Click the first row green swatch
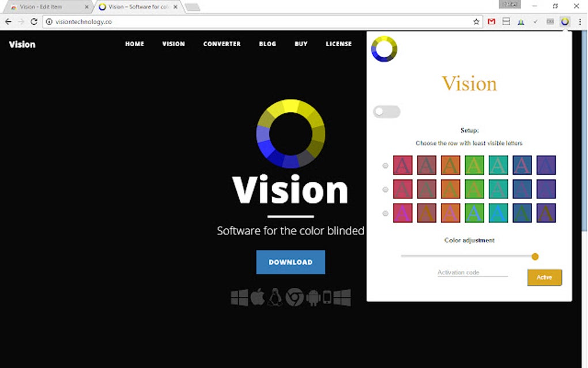Viewport: 588px width, 368px height. (x=474, y=165)
